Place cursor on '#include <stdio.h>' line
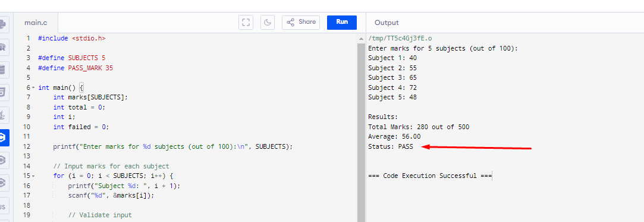The image size is (644, 222). tap(72, 38)
